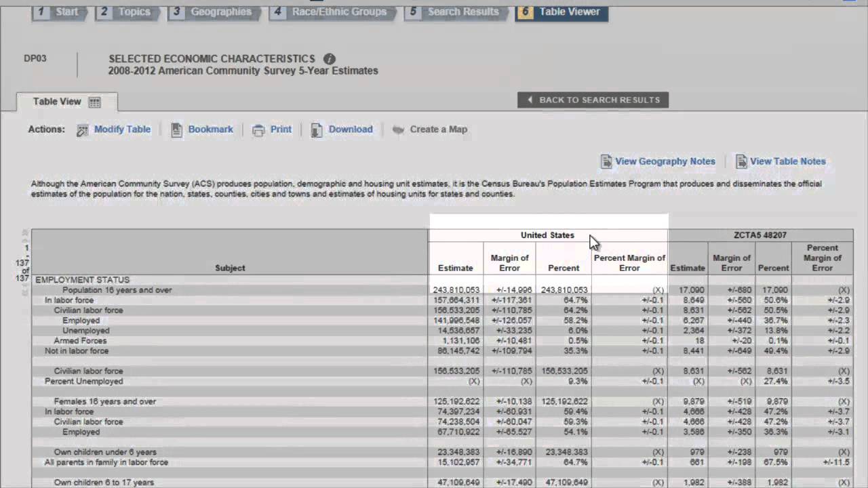
Task: Click the 27.4% value for ZCTA5 48207
Action: pyautogui.click(x=776, y=382)
